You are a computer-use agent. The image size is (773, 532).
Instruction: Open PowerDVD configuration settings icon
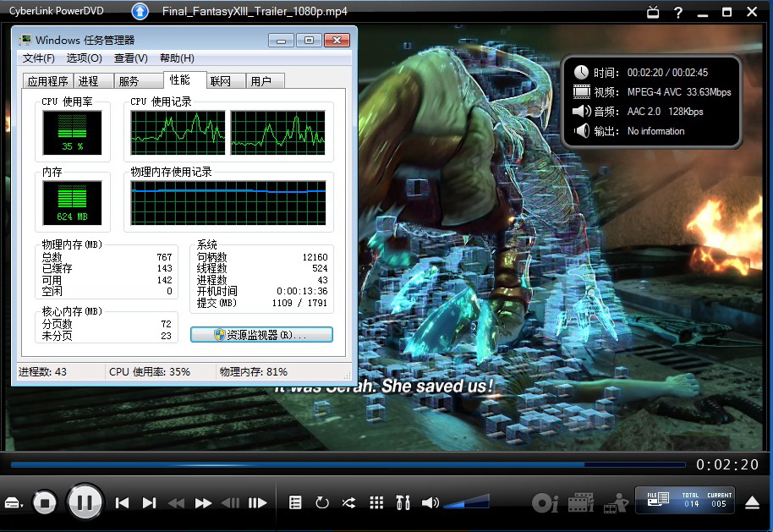[x=403, y=502]
